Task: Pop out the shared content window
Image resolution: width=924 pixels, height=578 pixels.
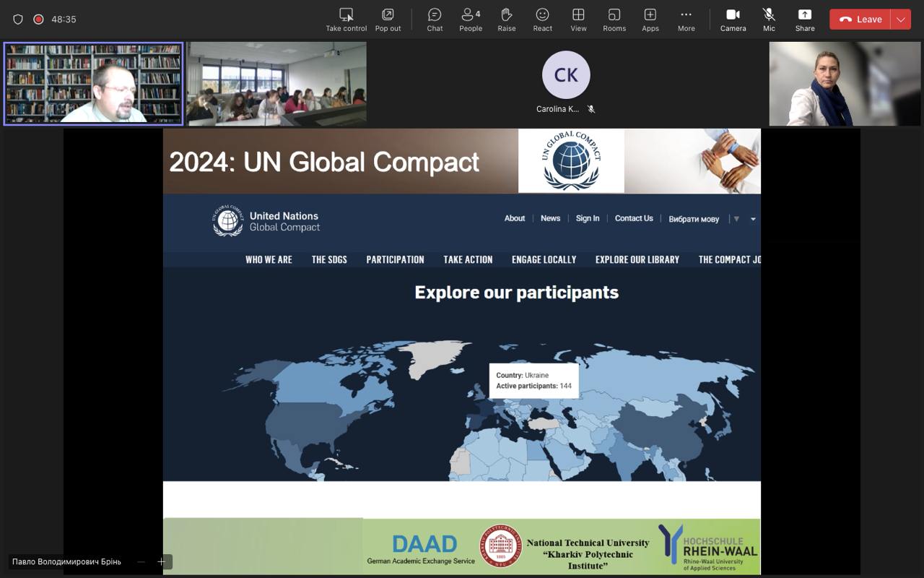Action: click(x=388, y=20)
